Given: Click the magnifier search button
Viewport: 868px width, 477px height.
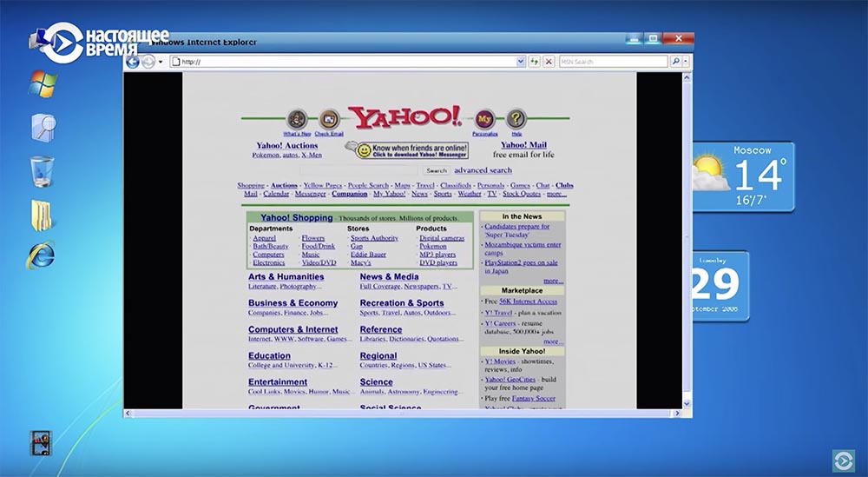Looking at the screenshot, I should coord(676,62).
